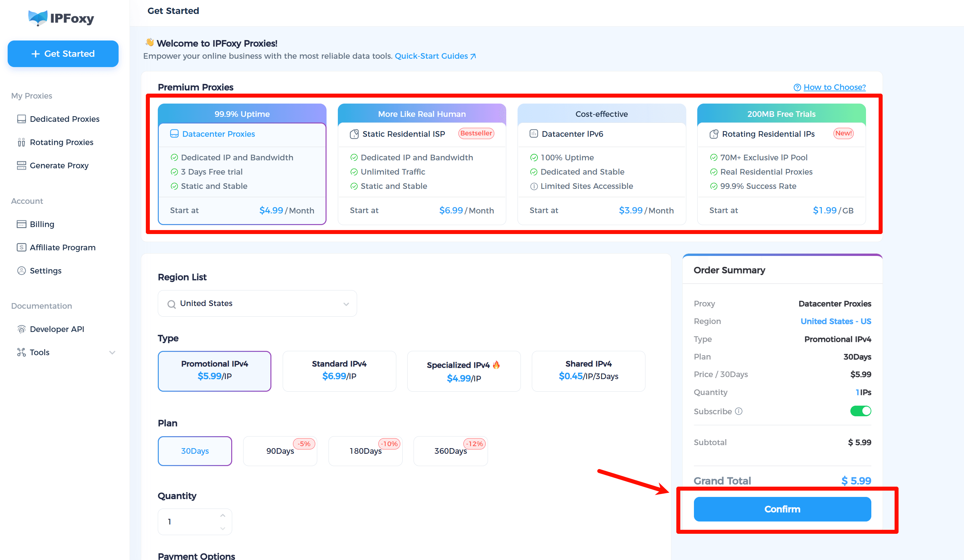Decrease quantity with the down arrow
The height and width of the screenshot is (560, 964).
point(223,528)
